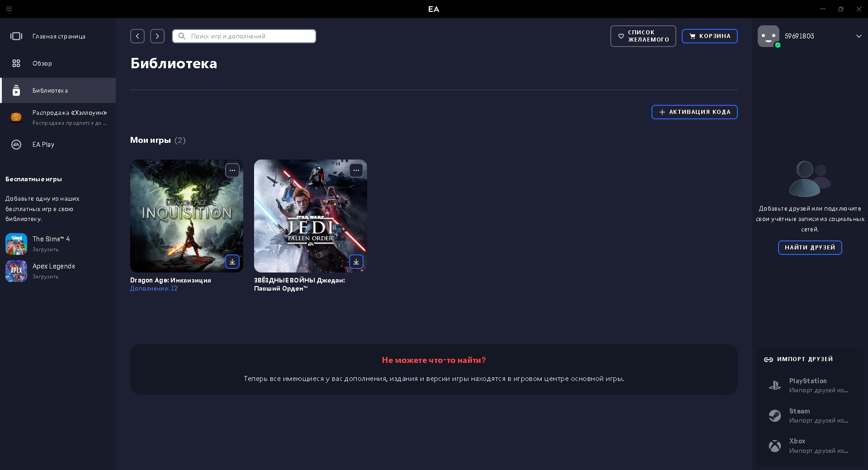The width and height of the screenshot is (868, 470).
Task: Open Dragon Age Inquisition cover art
Action: tap(187, 216)
